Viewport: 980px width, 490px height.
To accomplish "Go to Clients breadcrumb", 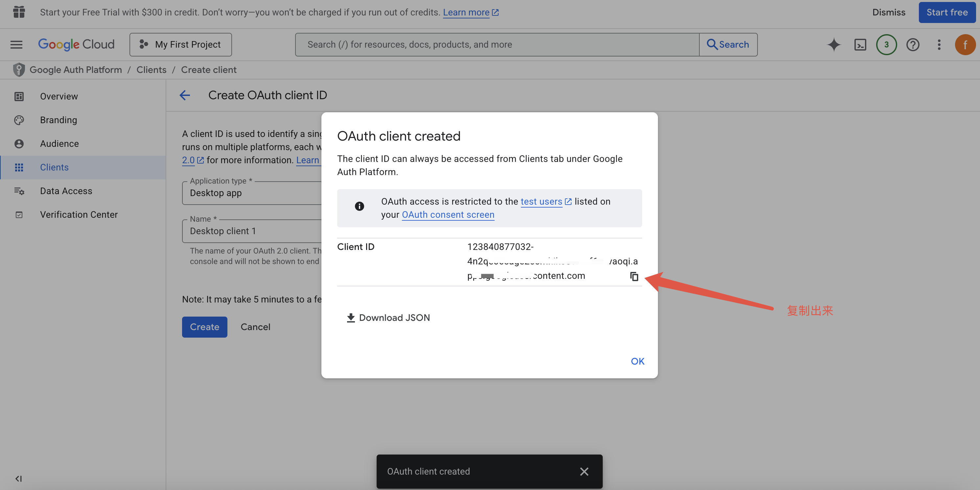I will 152,70.
